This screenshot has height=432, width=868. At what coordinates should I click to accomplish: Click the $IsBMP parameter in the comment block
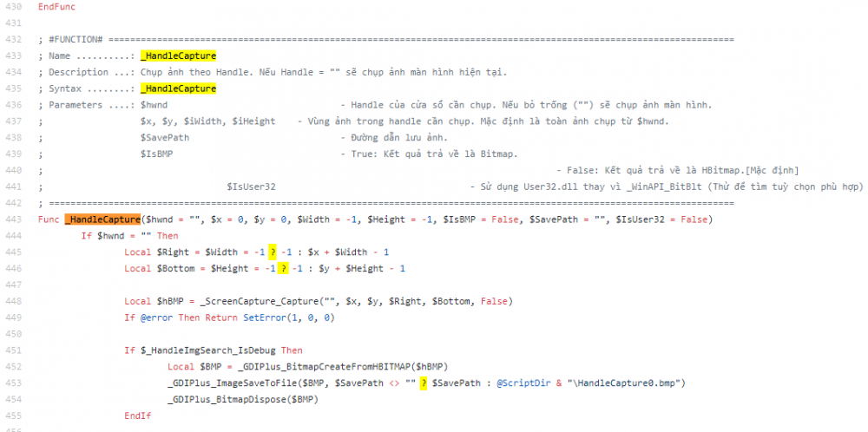point(156,154)
